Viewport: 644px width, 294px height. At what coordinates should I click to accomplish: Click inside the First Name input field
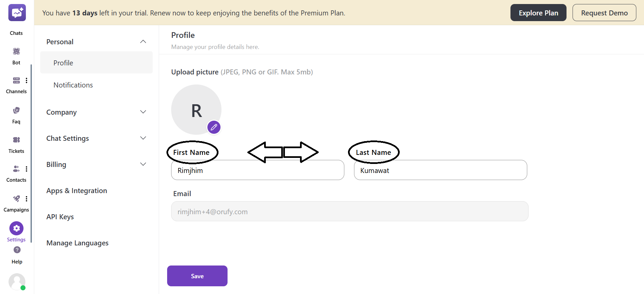pos(257,170)
